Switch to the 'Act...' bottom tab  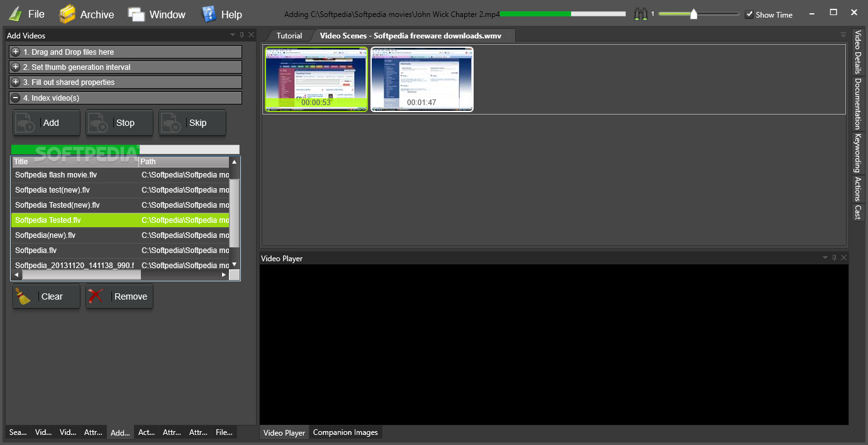[x=147, y=432]
